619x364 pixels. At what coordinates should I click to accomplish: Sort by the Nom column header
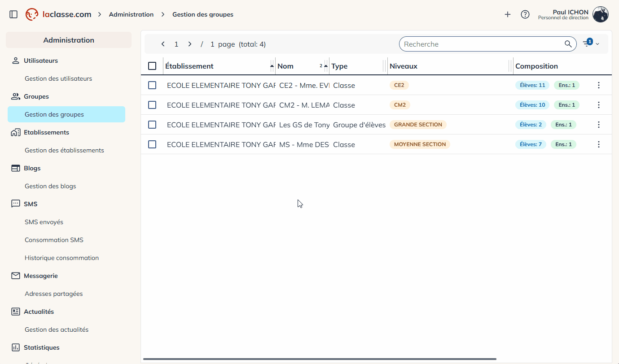click(x=285, y=66)
